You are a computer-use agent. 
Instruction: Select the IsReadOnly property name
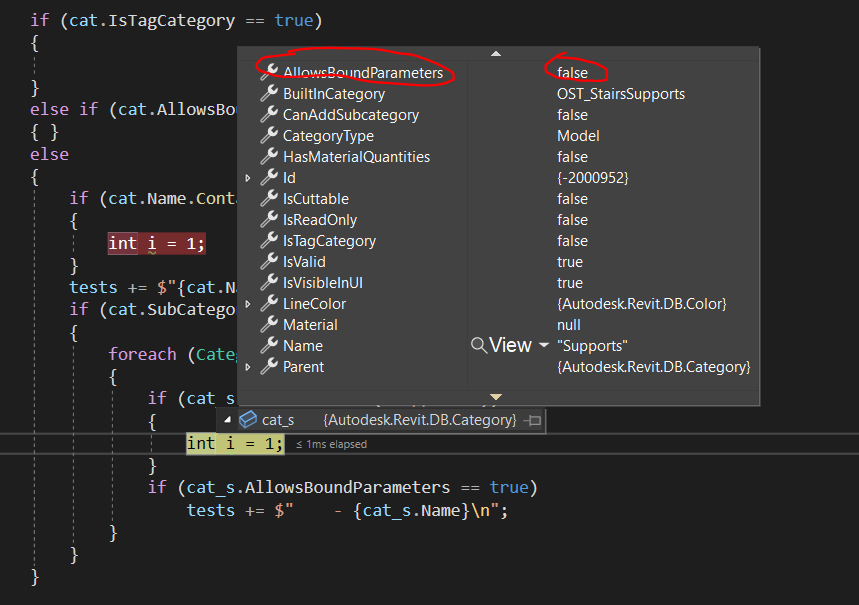tap(320, 220)
